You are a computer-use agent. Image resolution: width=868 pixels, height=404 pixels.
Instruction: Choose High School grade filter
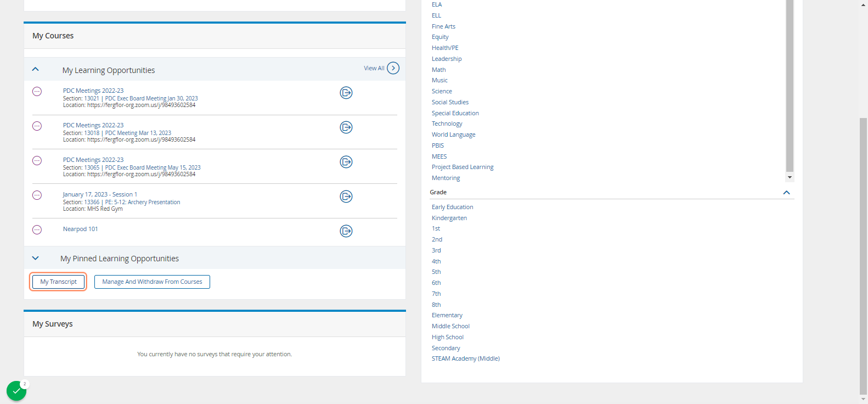coord(448,338)
